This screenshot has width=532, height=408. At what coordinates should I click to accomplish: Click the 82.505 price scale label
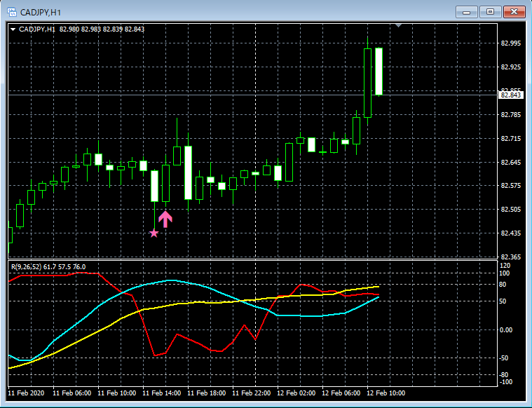coord(511,210)
